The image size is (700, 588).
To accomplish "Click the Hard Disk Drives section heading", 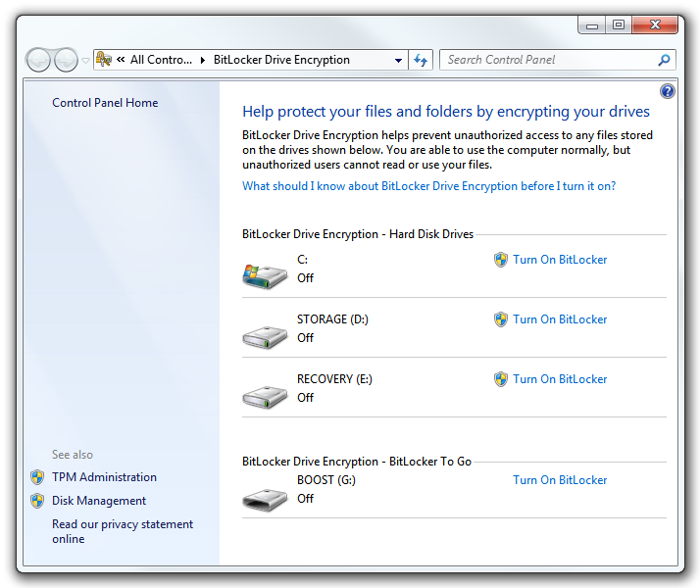I will [x=358, y=234].
